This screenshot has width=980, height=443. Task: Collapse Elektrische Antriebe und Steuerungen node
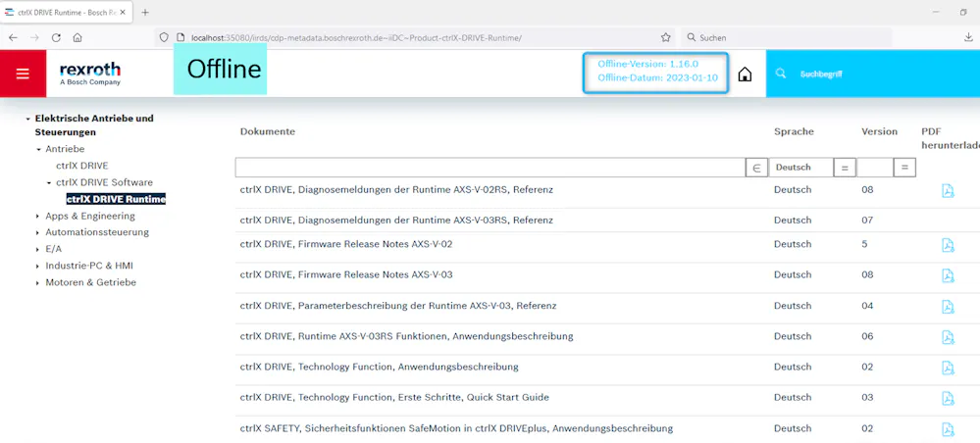click(28, 119)
